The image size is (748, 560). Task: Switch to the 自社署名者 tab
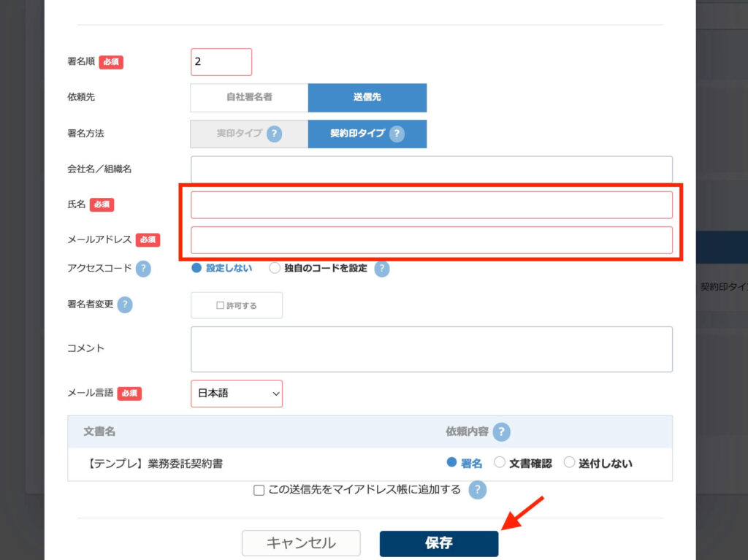tap(249, 97)
